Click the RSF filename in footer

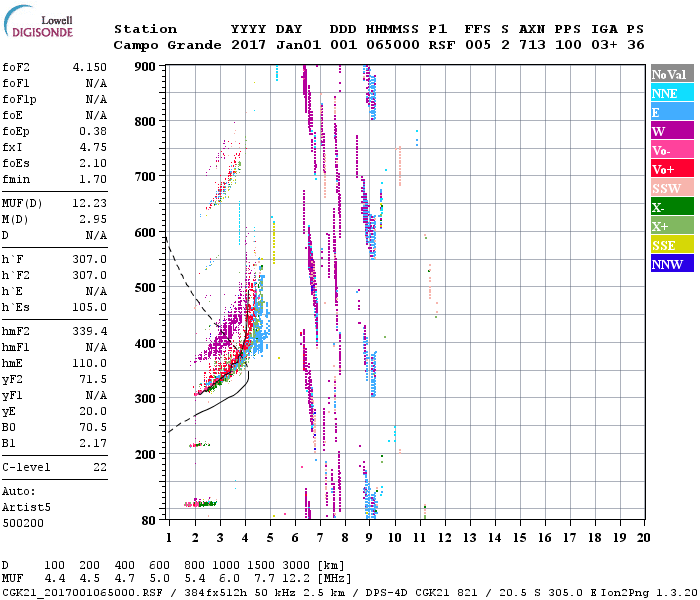point(73,592)
